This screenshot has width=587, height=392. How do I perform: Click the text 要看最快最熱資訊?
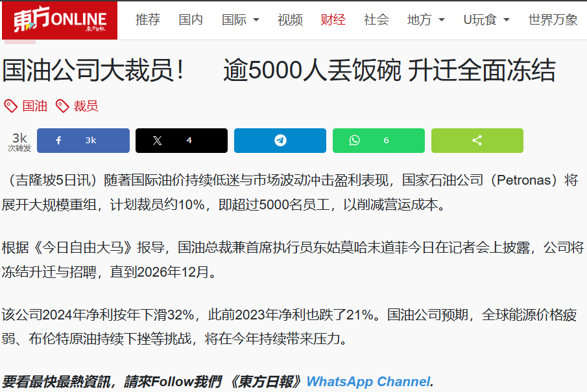pos(56,382)
